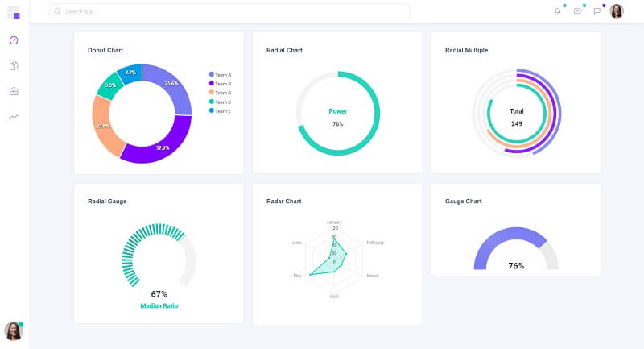644x349 pixels.
Task: Toggle Team D legend entry
Action: (x=220, y=102)
